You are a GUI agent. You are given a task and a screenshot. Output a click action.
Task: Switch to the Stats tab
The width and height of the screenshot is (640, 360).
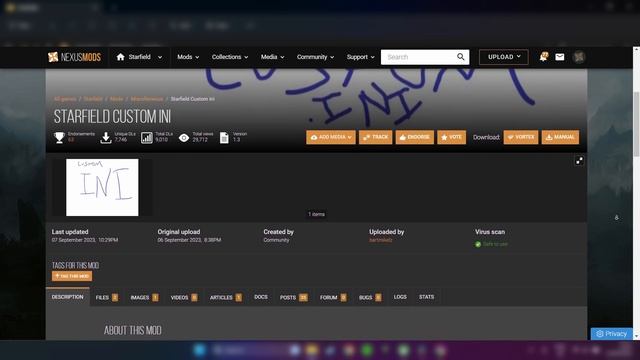click(x=427, y=297)
